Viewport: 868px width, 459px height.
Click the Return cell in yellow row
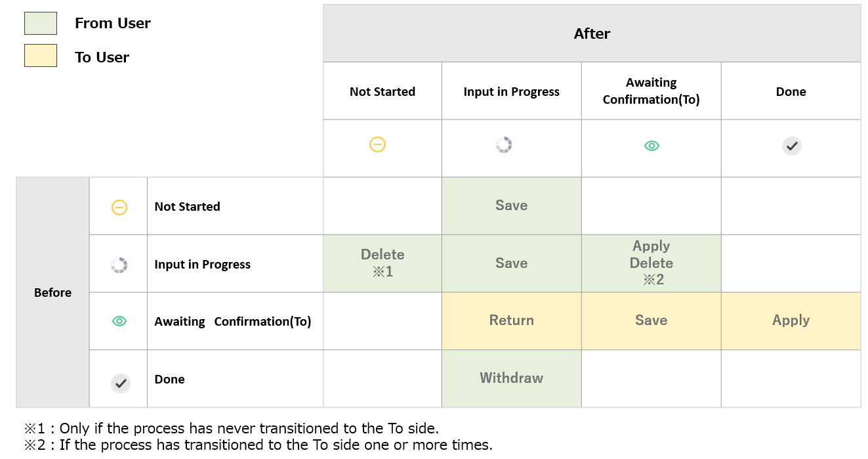pyautogui.click(x=512, y=321)
